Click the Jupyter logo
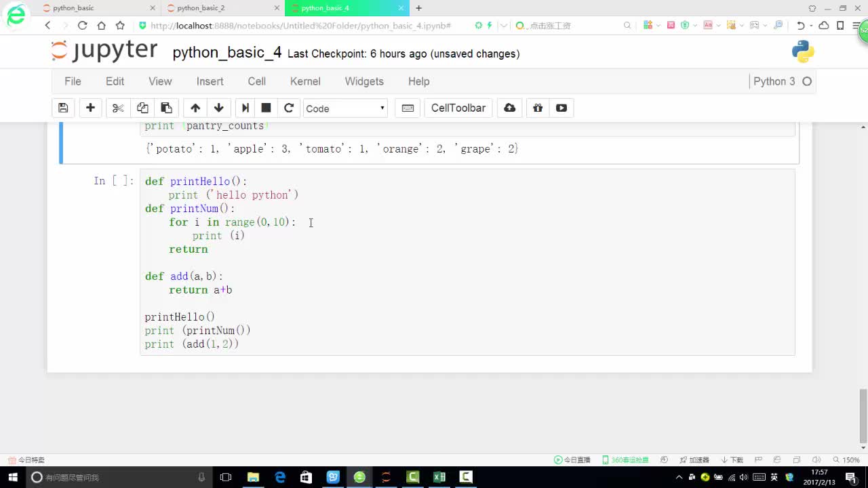 coord(104,51)
